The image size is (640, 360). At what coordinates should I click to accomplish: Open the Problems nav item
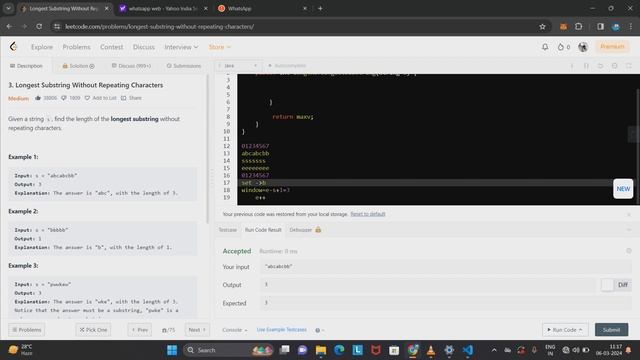76,47
